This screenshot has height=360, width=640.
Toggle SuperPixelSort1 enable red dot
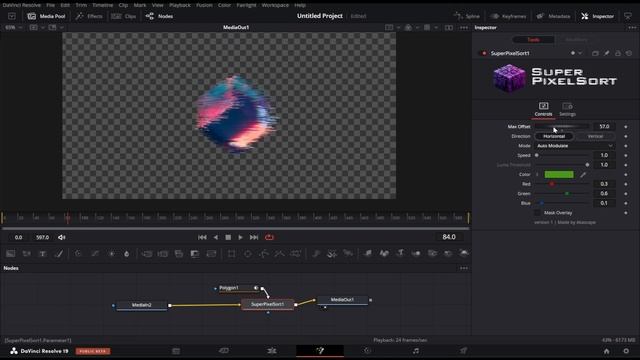(484, 53)
